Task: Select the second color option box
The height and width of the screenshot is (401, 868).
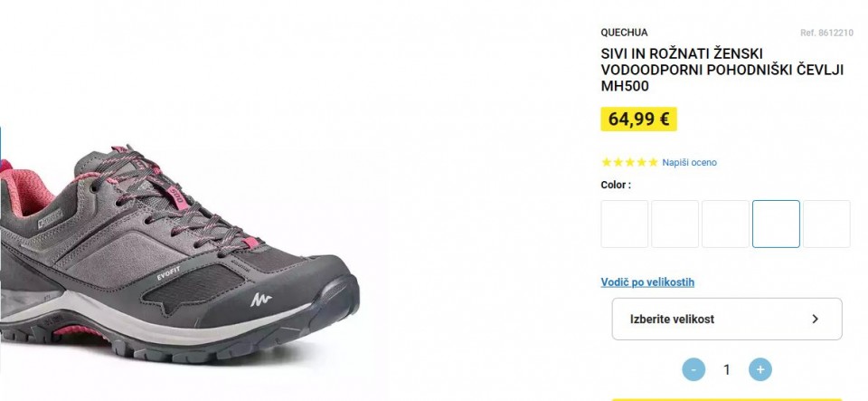Action: pyautogui.click(x=675, y=224)
